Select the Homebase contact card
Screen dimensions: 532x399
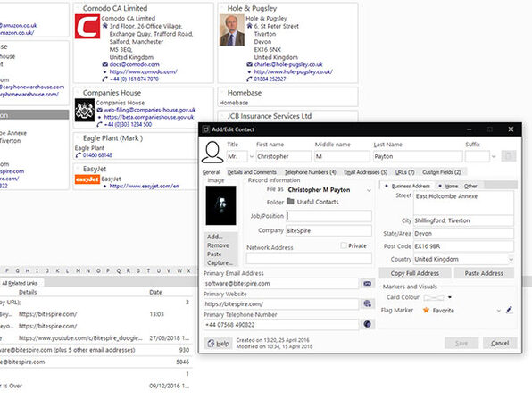click(x=287, y=97)
